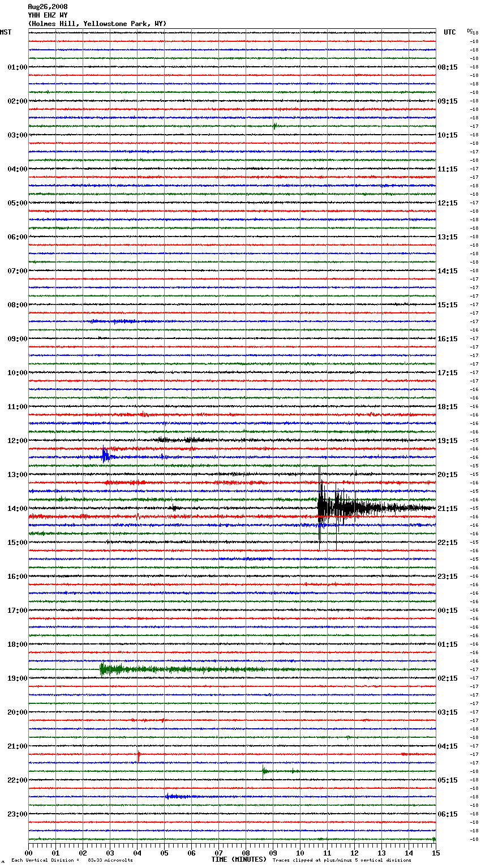Click the "12:00" MST hour label
This screenshot has width=481, height=868.
18,441
